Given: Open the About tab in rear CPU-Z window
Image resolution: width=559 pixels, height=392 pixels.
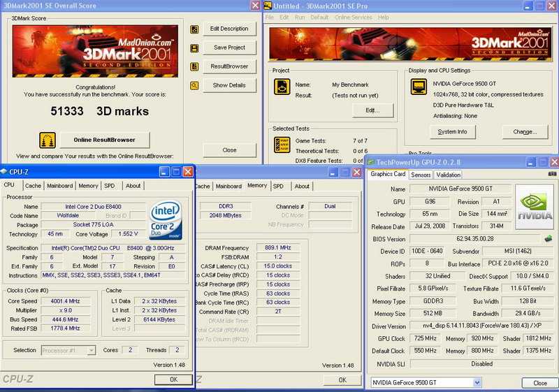Looking at the screenshot, I should pos(302,186).
